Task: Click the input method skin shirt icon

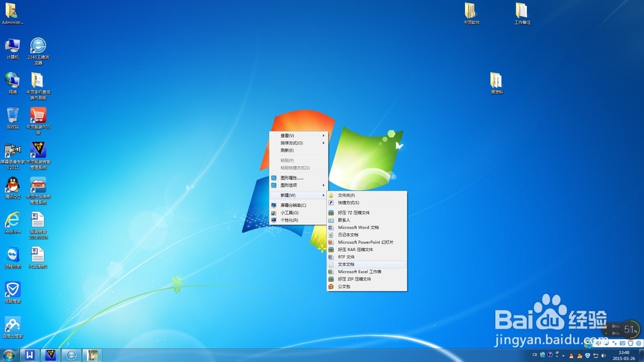Action: (630, 343)
